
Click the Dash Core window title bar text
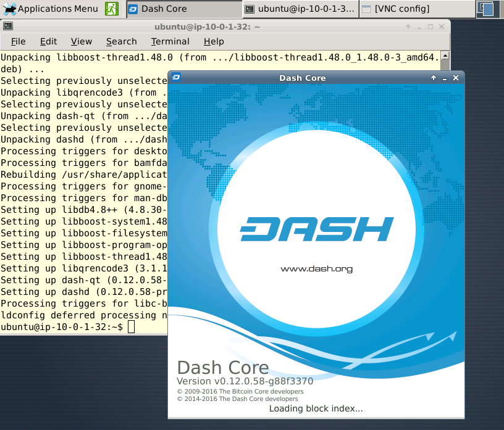tap(303, 78)
